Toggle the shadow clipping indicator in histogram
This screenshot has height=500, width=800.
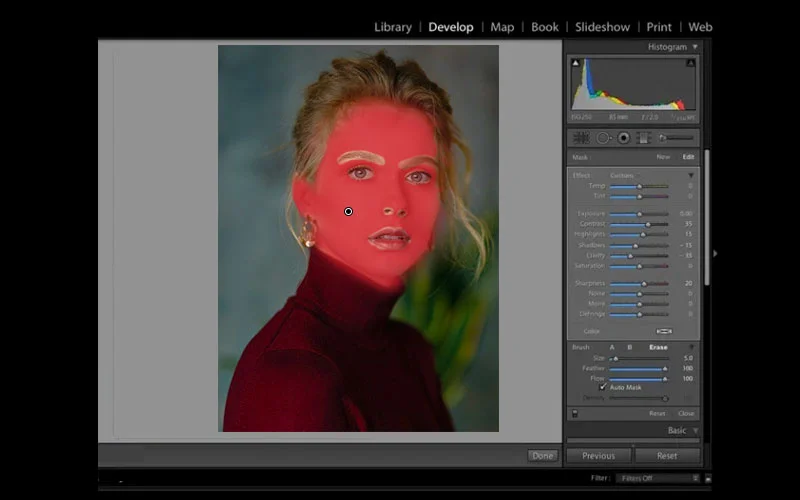pyautogui.click(x=576, y=63)
